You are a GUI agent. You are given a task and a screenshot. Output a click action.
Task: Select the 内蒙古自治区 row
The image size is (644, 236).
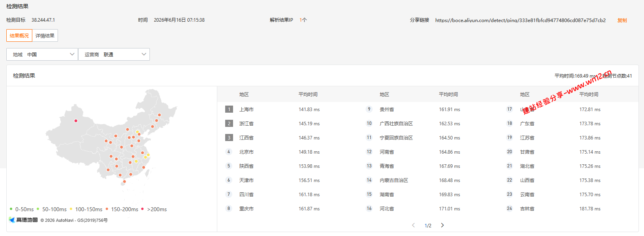(x=427, y=180)
